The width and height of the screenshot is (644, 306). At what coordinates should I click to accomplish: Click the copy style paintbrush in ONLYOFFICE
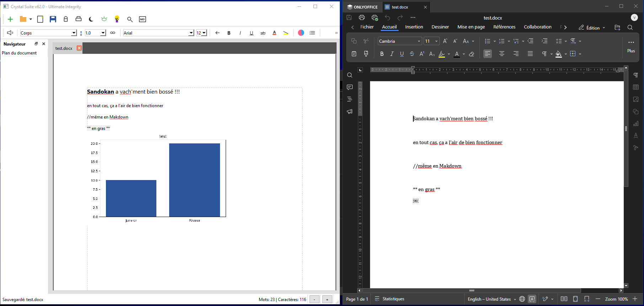(366, 54)
